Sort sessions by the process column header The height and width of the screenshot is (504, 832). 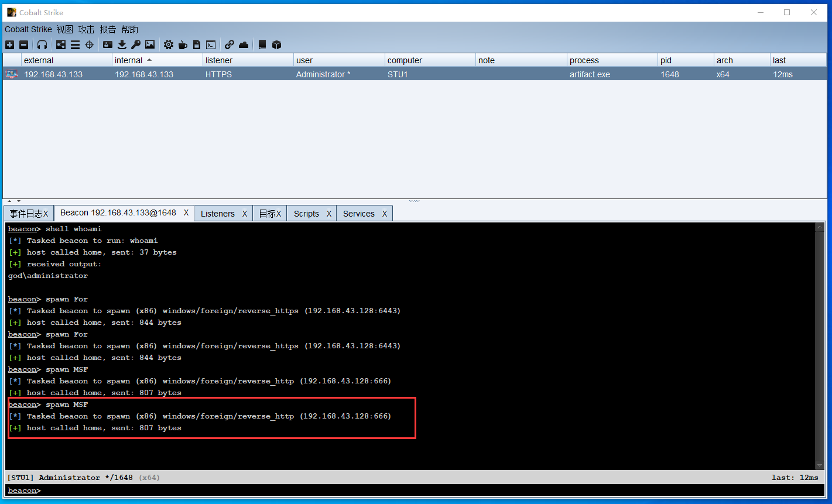612,60
